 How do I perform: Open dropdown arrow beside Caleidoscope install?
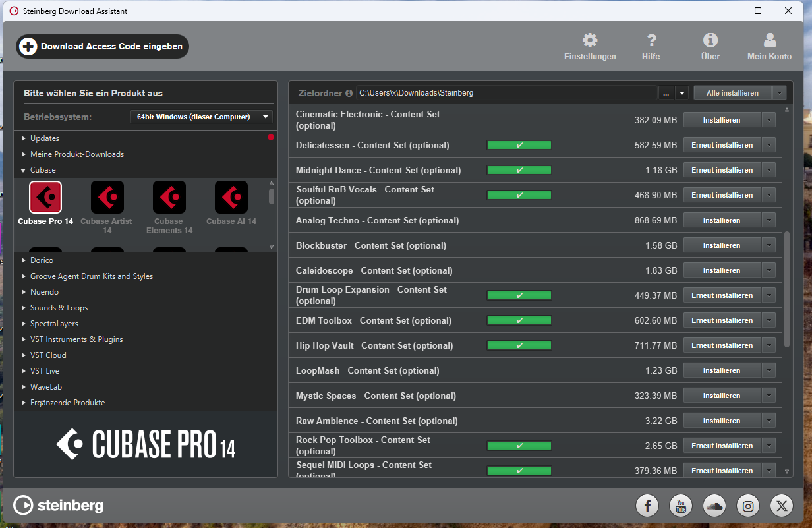point(768,270)
